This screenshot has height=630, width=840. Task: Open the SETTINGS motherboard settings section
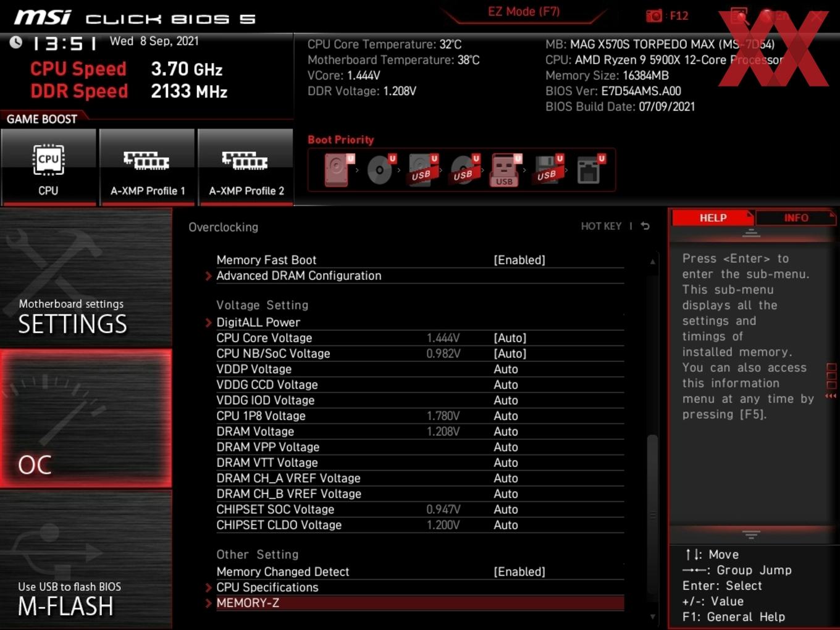[86, 278]
